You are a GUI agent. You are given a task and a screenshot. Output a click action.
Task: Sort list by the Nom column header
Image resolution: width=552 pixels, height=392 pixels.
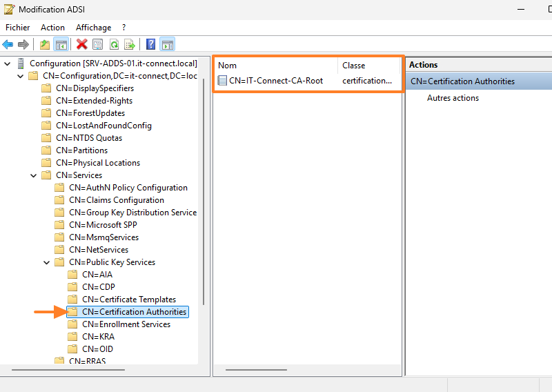point(275,66)
